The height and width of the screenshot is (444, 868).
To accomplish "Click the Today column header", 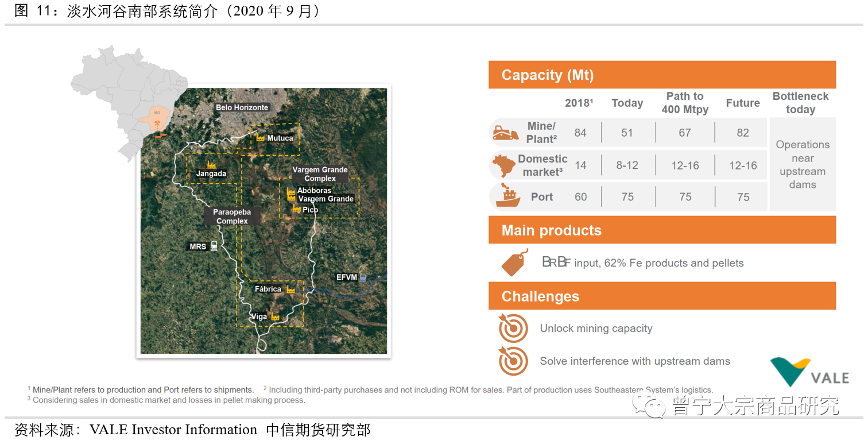I will (x=627, y=103).
